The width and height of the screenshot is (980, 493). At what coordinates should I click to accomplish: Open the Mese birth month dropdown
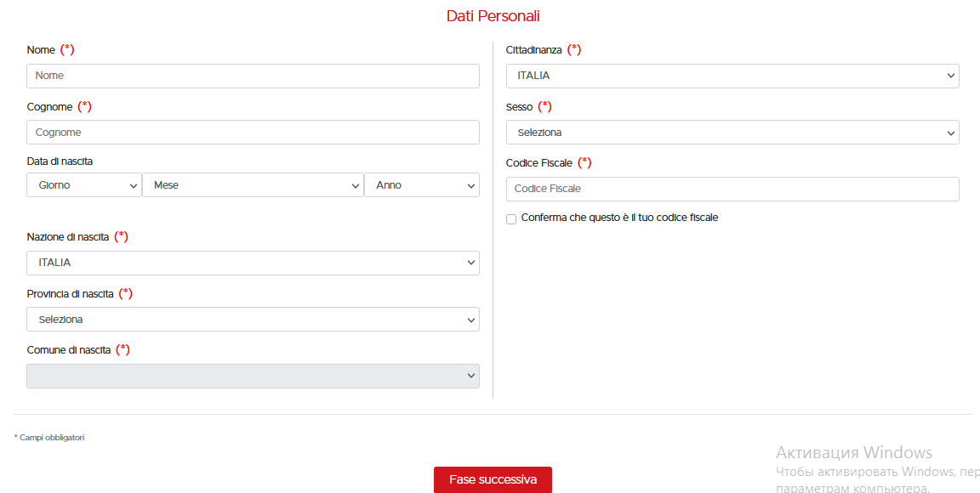click(253, 185)
